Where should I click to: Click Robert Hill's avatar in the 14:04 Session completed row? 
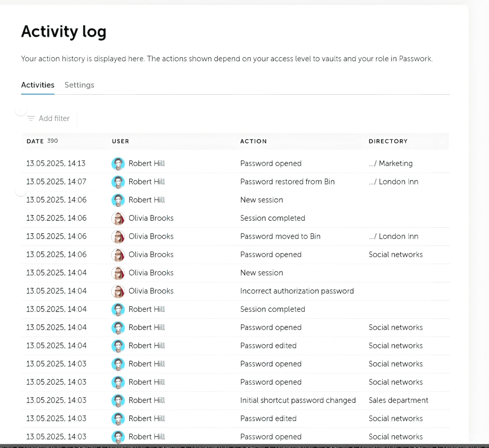[x=118, y=309]
